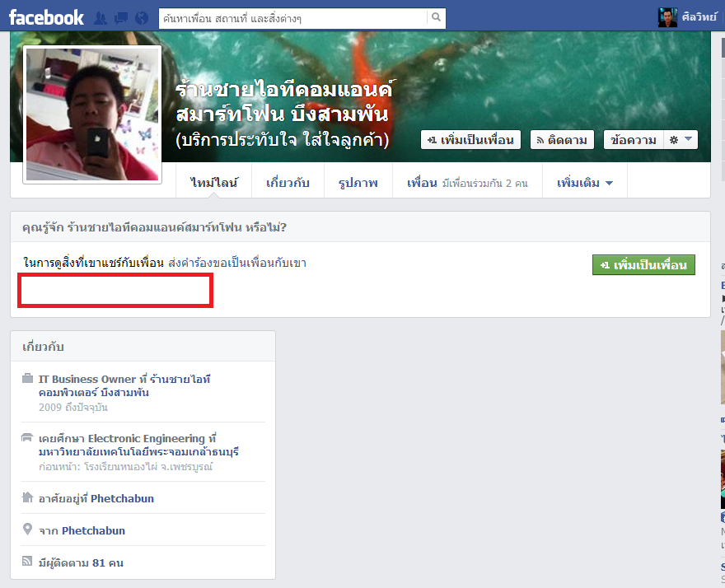Screen dimensions: 725x588
Task: Click the 2009 ถึงปัจจุบัน date text
Action: click(x=73, y=408)
